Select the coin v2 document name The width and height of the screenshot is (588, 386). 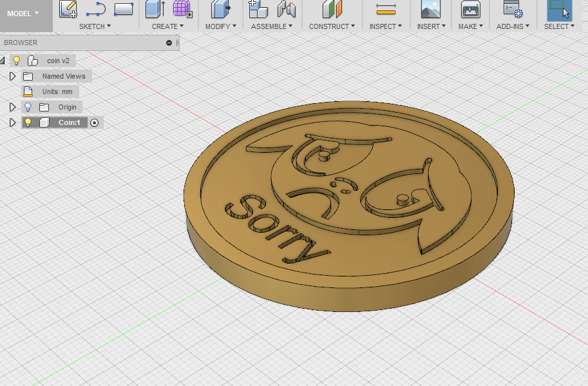pos(58,61)
